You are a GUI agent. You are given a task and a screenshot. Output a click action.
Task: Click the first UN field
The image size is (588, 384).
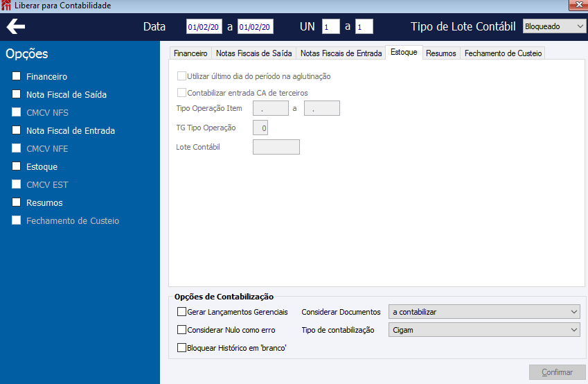[331, 26]
